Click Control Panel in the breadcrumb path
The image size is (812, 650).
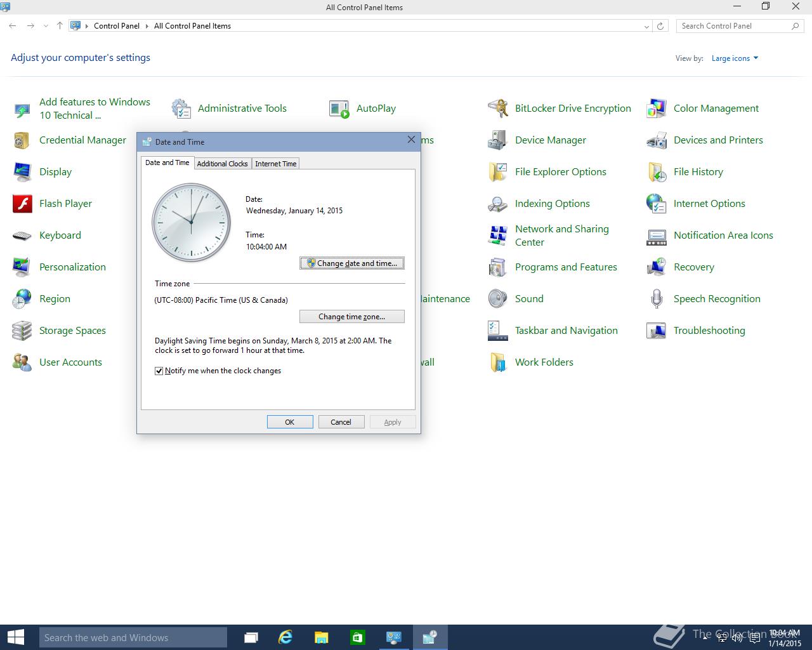[117, 26]
